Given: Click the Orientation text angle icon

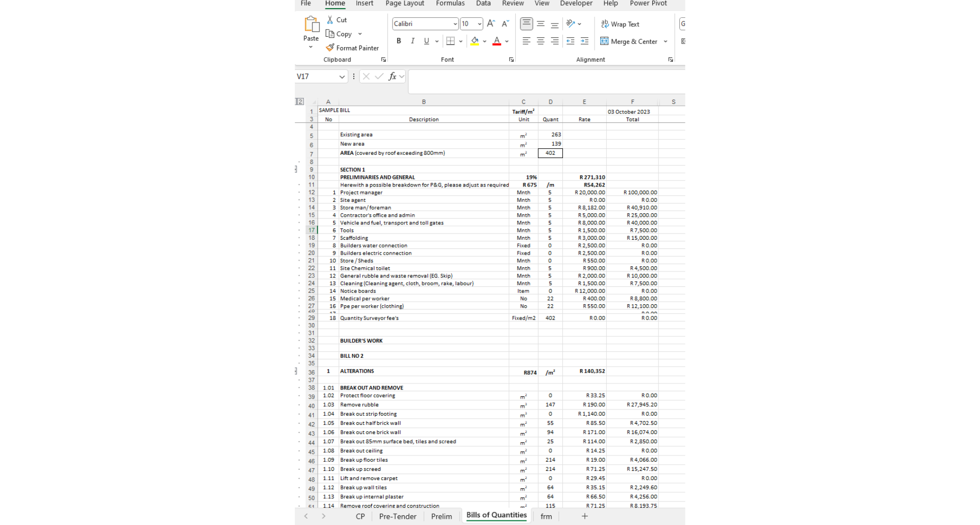Looking at the screenshot, I should (571, 24).
